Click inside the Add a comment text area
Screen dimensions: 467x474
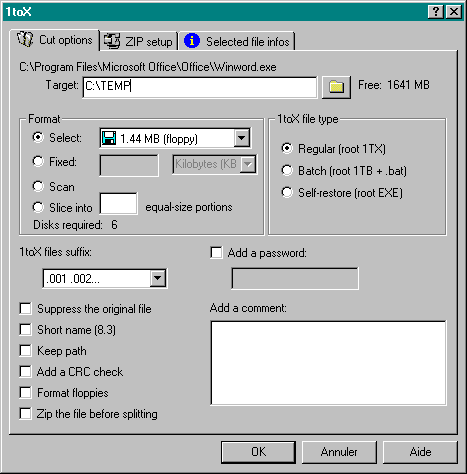(x=328, y=363)
